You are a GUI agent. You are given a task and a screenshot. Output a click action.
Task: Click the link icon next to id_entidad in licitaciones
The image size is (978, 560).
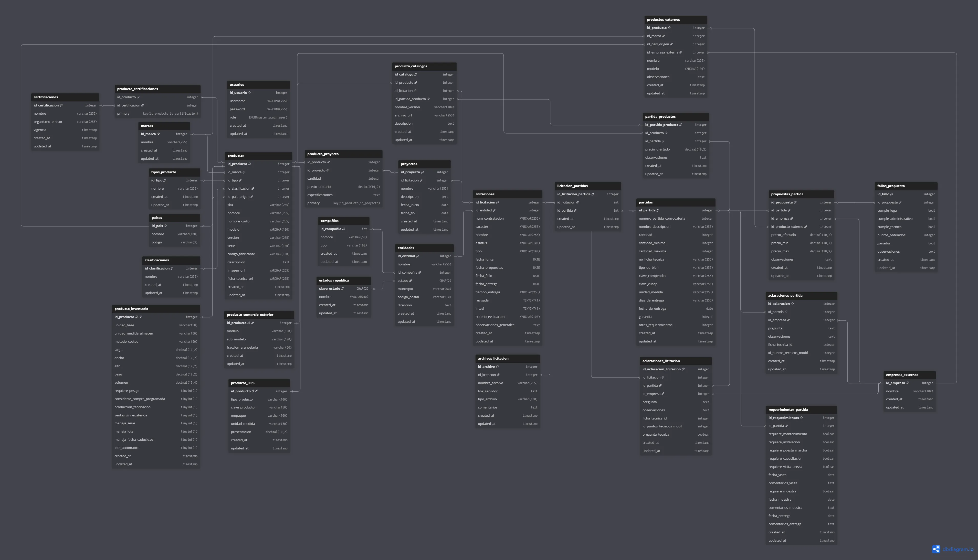[495, 210]
